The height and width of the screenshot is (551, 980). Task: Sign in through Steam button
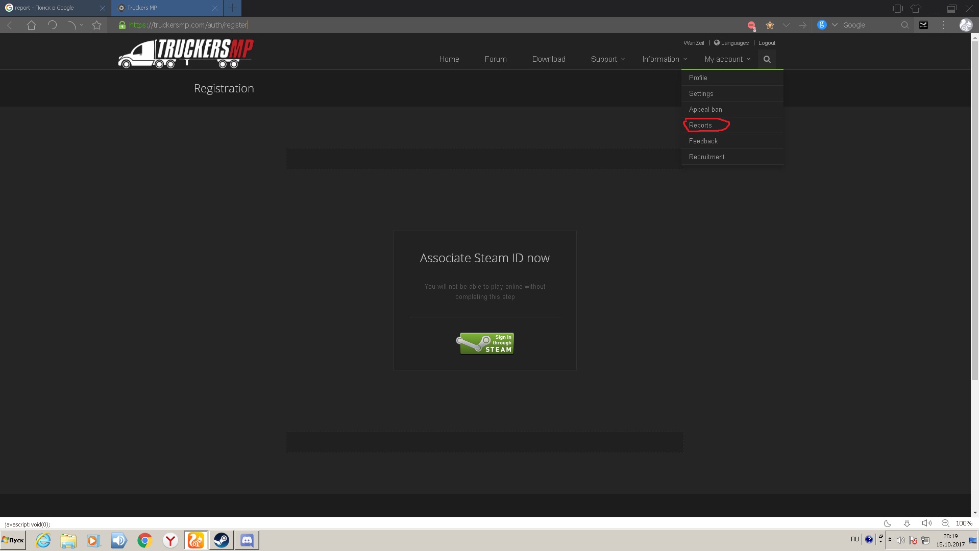click(x=485, y=343)
